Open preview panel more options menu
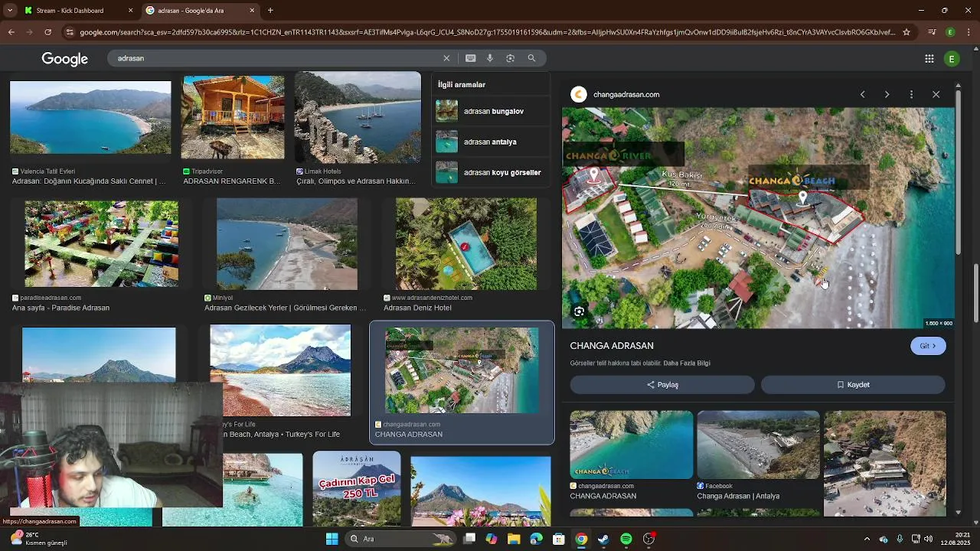Screen dimensions: 980x551 coord(911,94)
